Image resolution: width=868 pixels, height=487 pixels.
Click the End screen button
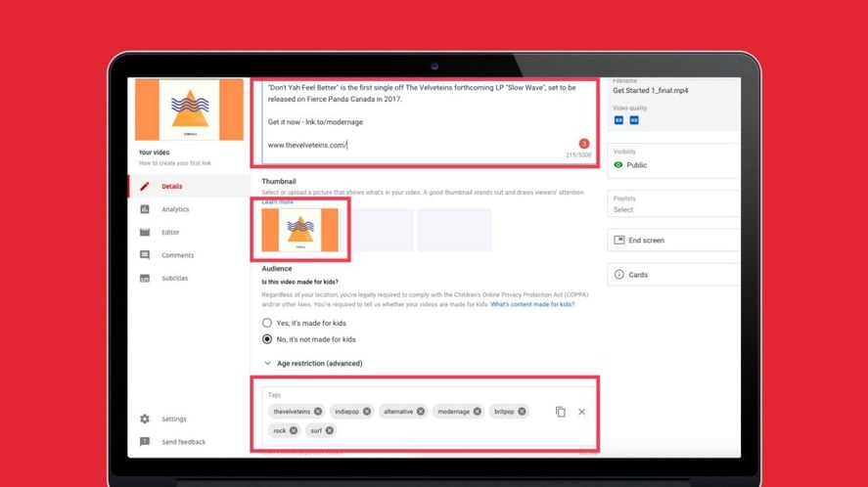(673, 241)
